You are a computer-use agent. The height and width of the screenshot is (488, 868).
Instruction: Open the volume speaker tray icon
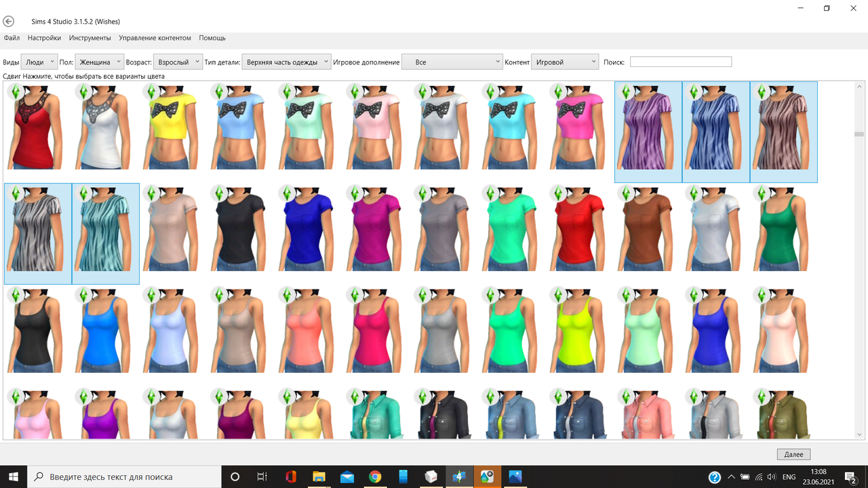[772, 477]
